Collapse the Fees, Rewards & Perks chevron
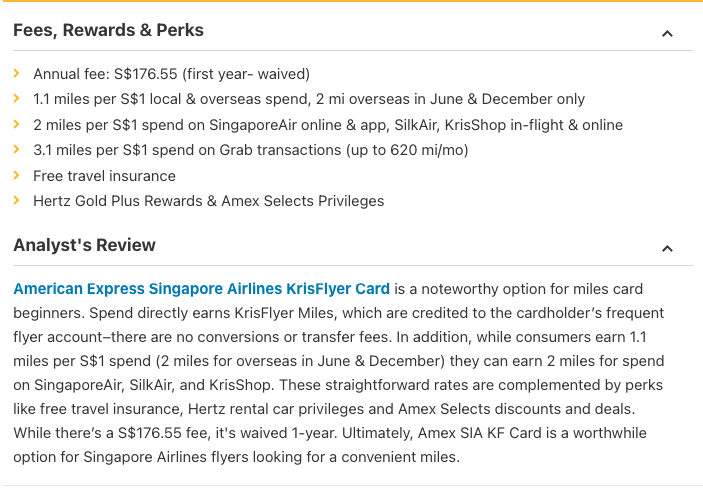Screen dimensions: 703x489 (x=667, y=34)
